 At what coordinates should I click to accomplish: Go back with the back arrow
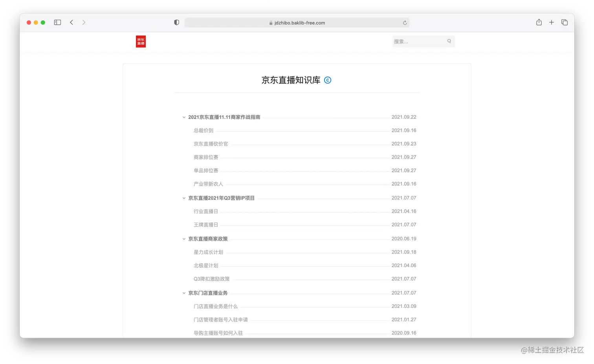click(x=71, y=22)
